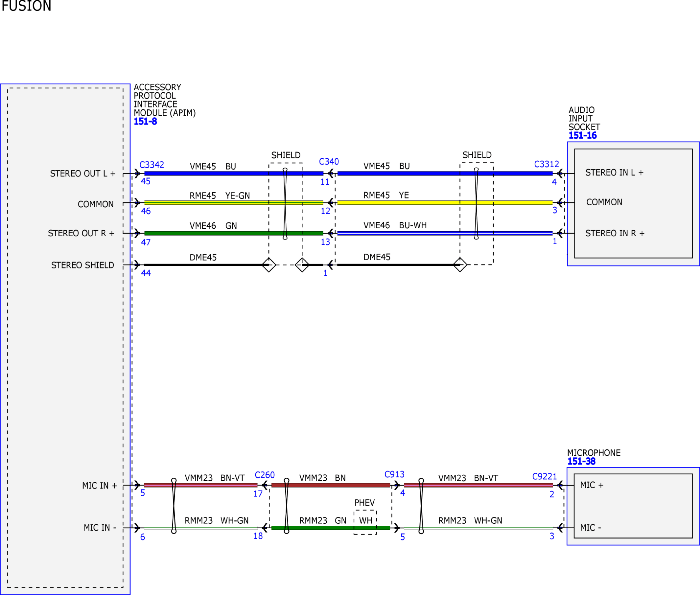Select pin number 6 on MIC IN -
This screenshot has height=595, width=700.
point(143,537)
